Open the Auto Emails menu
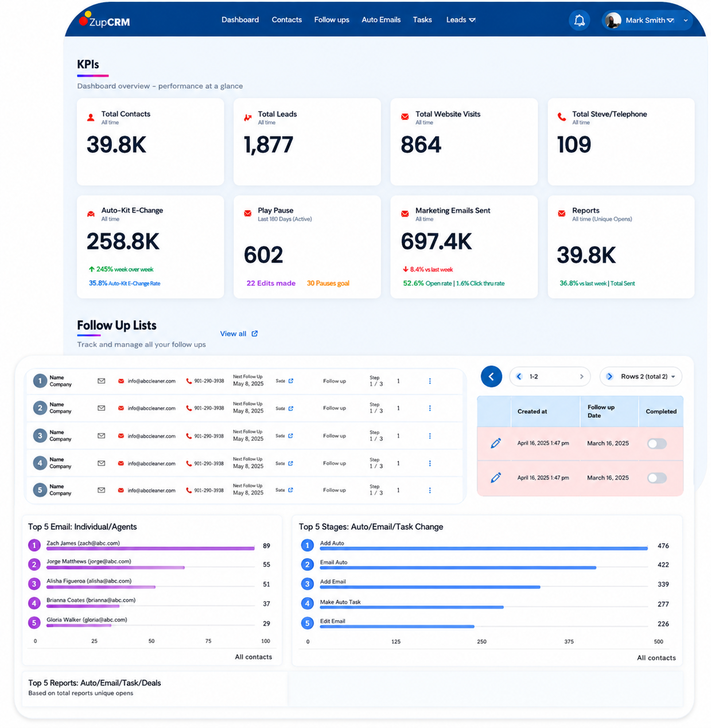The width and height of the screenshot is (711, 728). tap(381, 20)
